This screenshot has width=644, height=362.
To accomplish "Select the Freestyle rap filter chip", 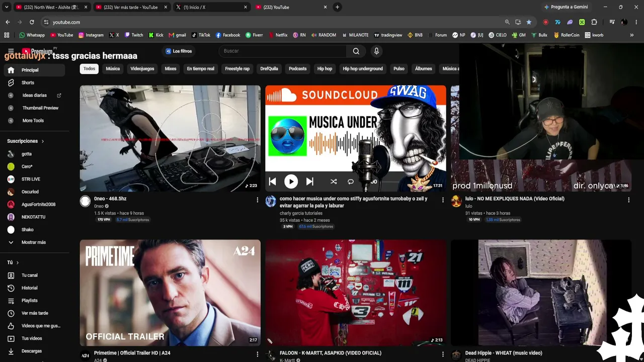I will point(237,69).
